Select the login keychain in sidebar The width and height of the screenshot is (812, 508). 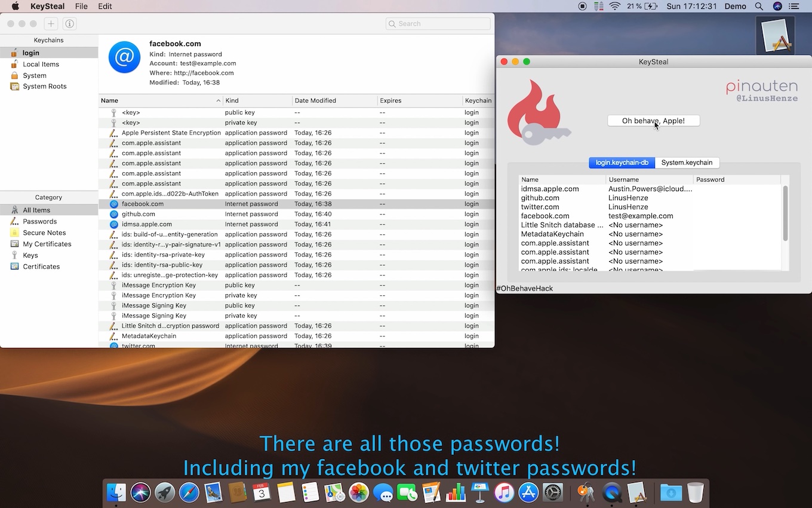pos(49,53)
